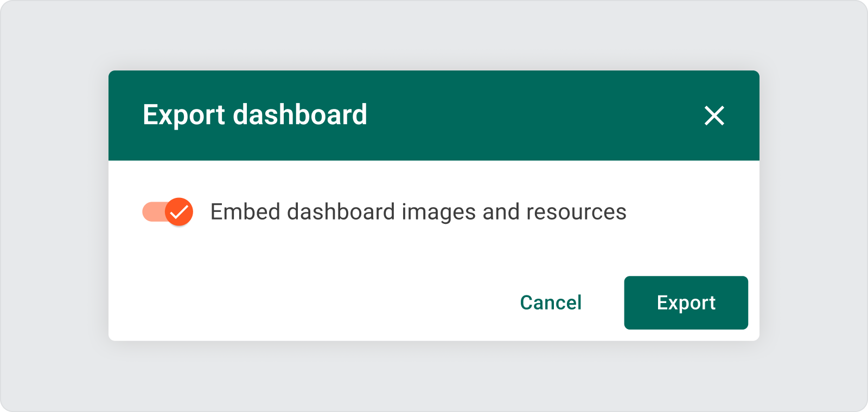The height and width of the screenshot is (412, 868).
Task: Start the dashboard export
Action: click(686, 302)
